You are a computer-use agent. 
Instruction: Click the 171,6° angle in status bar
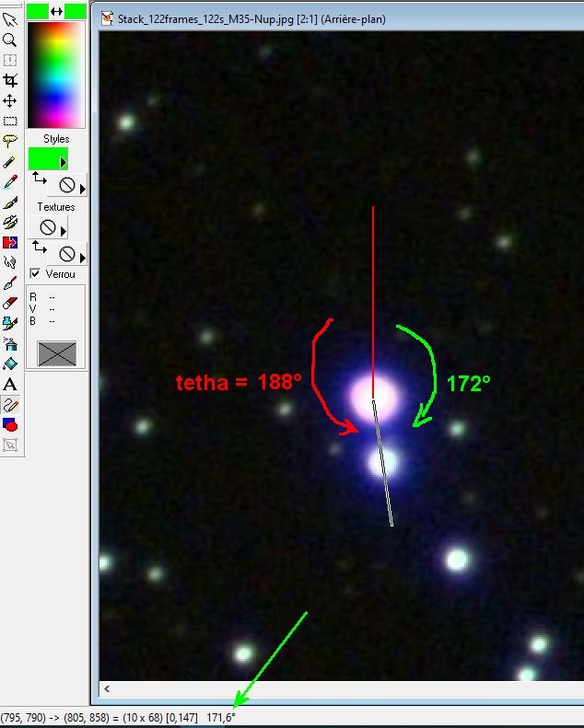[221, 717]
